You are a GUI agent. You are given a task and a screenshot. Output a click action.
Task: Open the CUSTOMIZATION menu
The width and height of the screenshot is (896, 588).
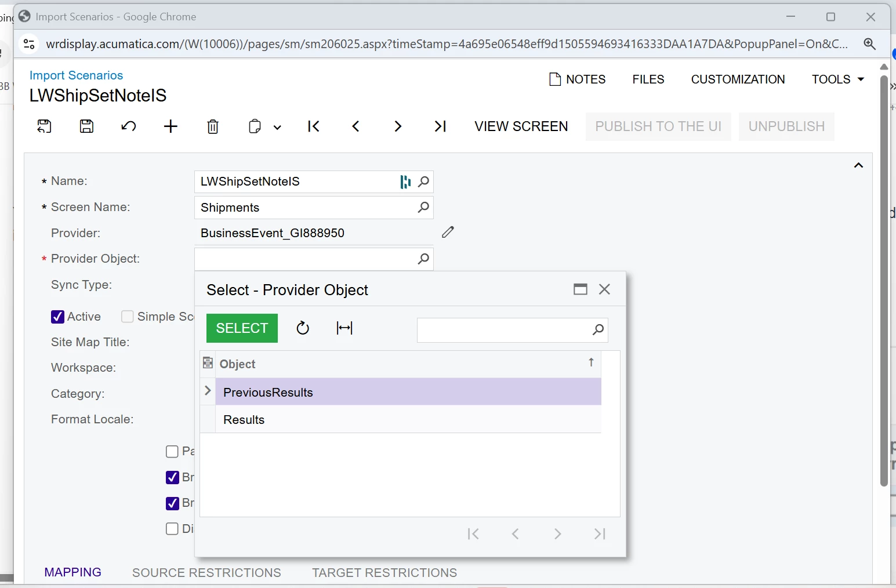coord(738,79)
